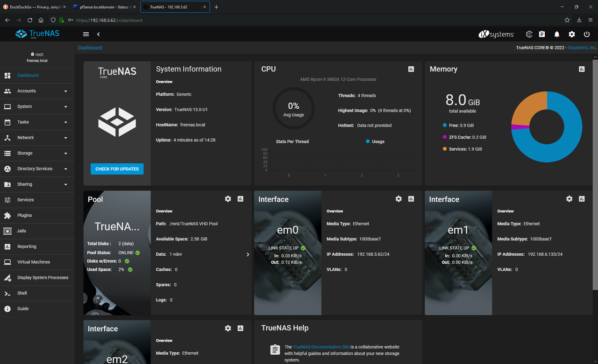Click the Dashboard breadcrumb
The height and width of the screenshot is (364, 598).
[90, 48]
